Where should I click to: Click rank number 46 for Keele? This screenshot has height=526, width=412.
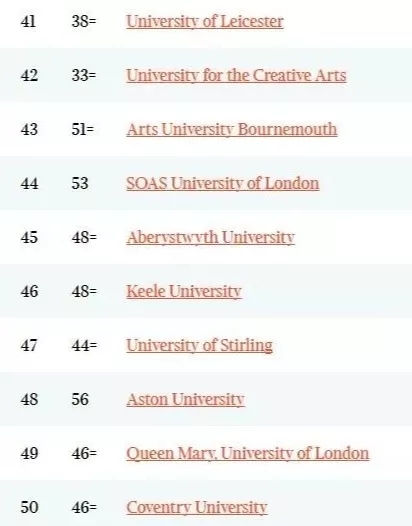29,291
